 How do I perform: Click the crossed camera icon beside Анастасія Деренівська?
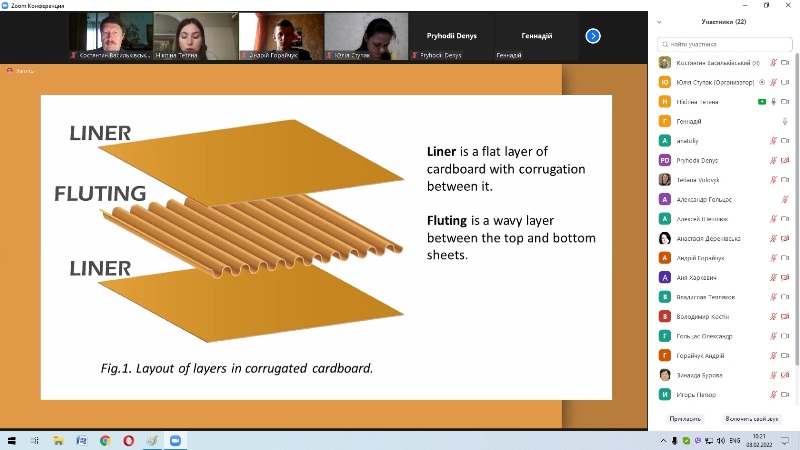(785, 238)
